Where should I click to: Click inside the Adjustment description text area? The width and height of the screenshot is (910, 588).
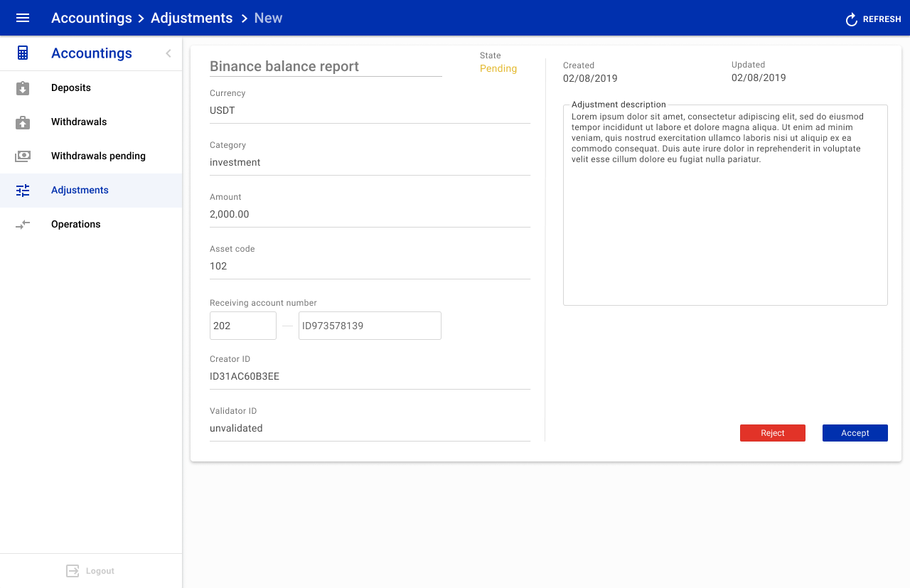pos(725,205)
